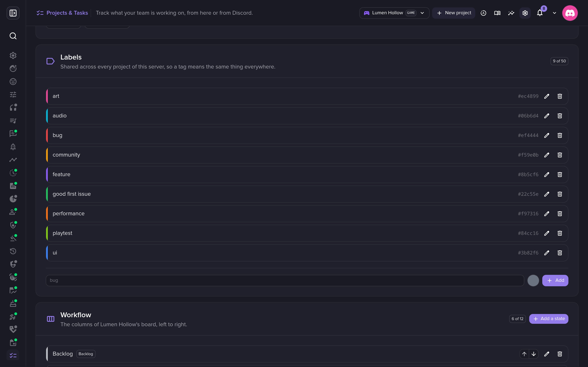The width and height of the screenshot is (588, 367).
Task: Pick the new label color swatch
Action: click(x=533, y=281)
